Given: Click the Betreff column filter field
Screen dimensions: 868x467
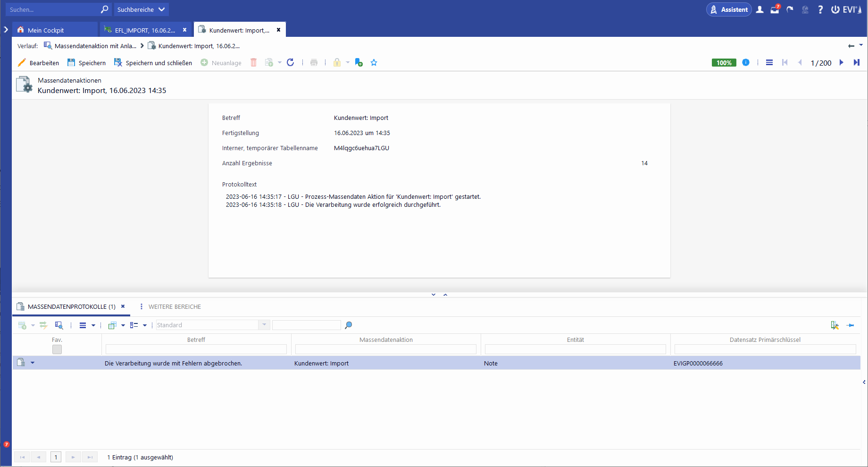Looking at the screenshot, I should coord(196,349).
